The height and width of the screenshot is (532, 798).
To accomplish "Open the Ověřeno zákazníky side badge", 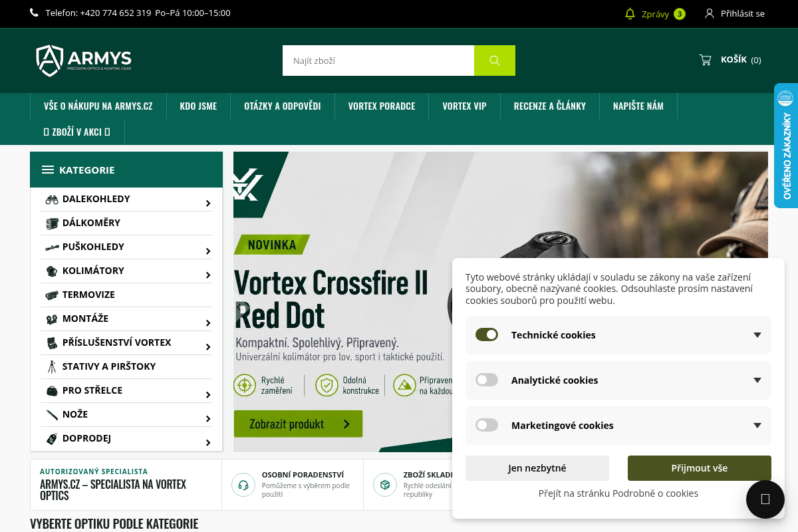I will (786, 146).
